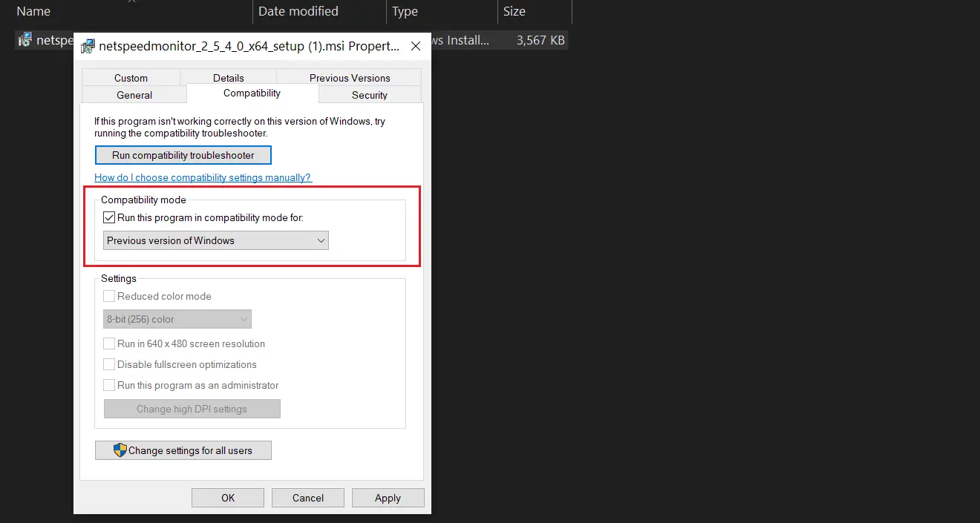Toggle the Reduced color mode checkbox
The image size is (980, 523).
[x=109, y=296]
